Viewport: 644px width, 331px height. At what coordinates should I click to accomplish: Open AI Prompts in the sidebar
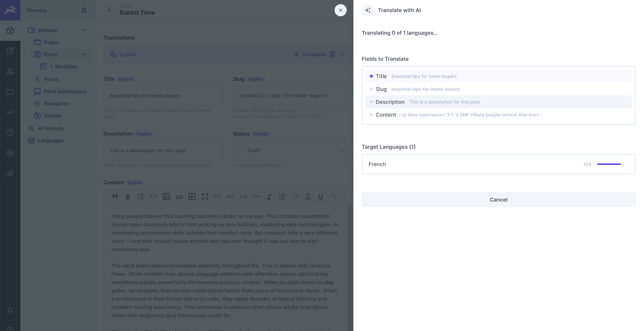point(51,128)
